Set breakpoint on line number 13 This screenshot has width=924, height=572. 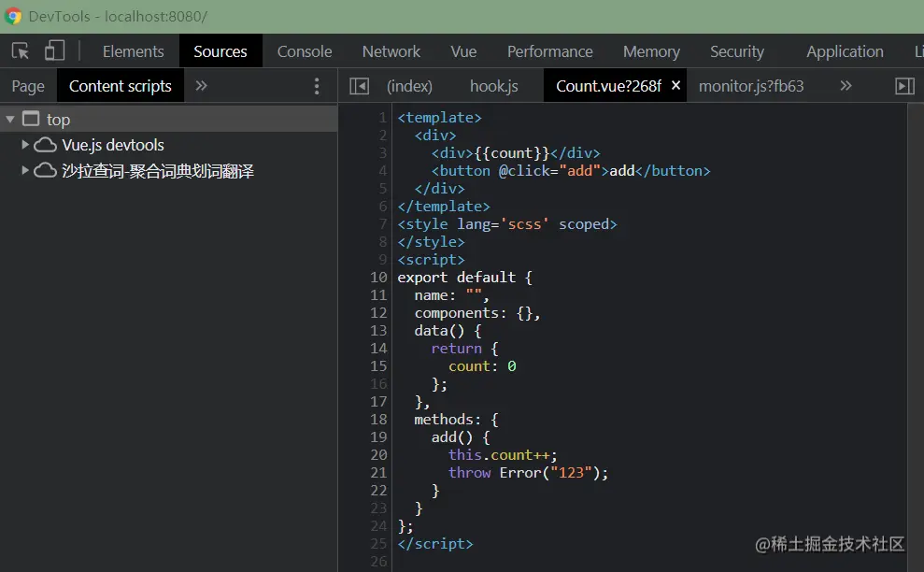(378, 330)
